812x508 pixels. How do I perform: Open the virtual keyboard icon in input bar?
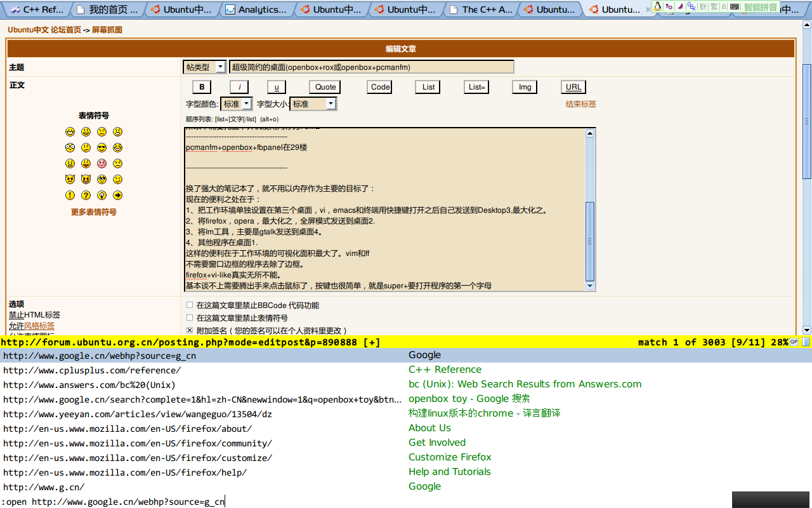point(735,6)
